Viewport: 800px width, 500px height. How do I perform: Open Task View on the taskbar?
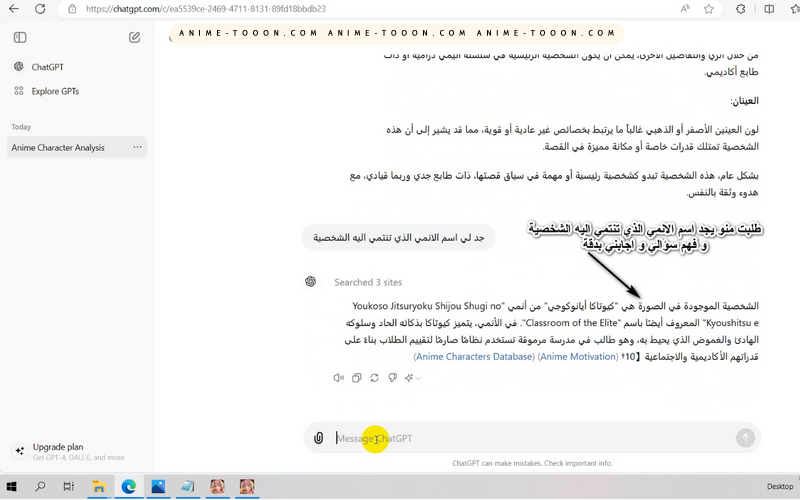[68, 487]
